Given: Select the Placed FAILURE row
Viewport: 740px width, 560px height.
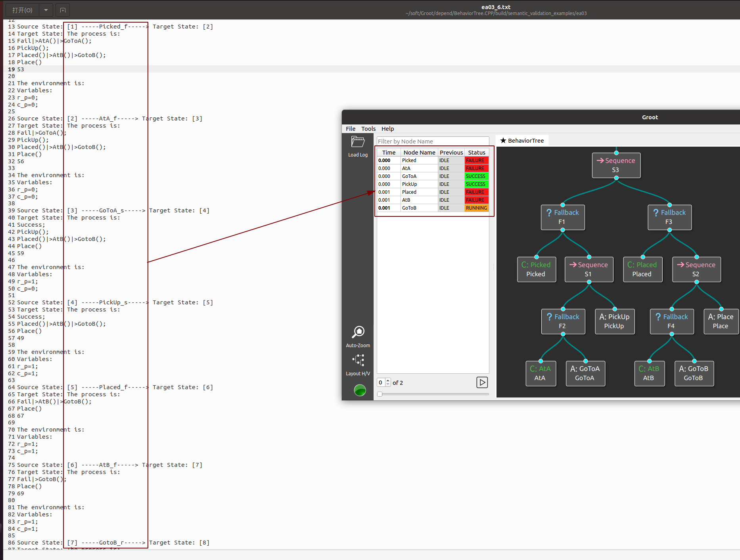Looking at the screenshot, I should (433, 192).
